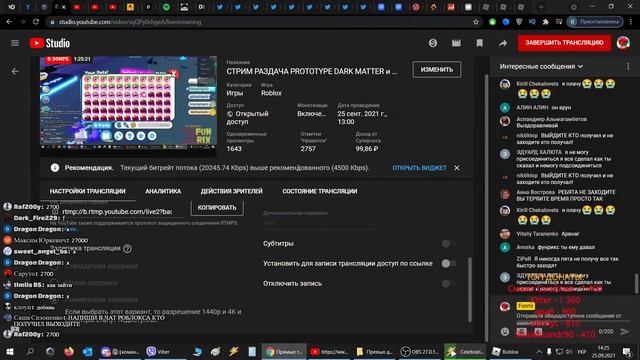
Task: Bookmark this page with the star icon
Action: pyautogui.click(x=476, y=22)
